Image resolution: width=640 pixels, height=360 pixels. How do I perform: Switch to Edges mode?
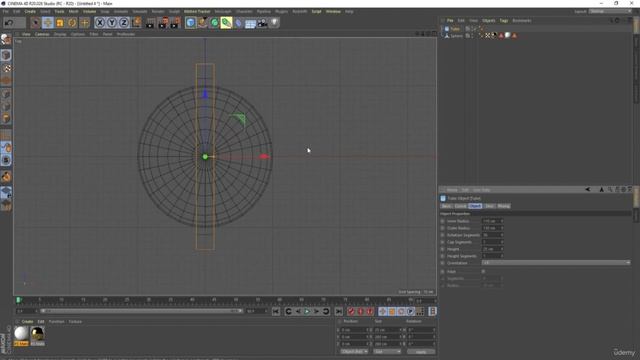point(6,106)
